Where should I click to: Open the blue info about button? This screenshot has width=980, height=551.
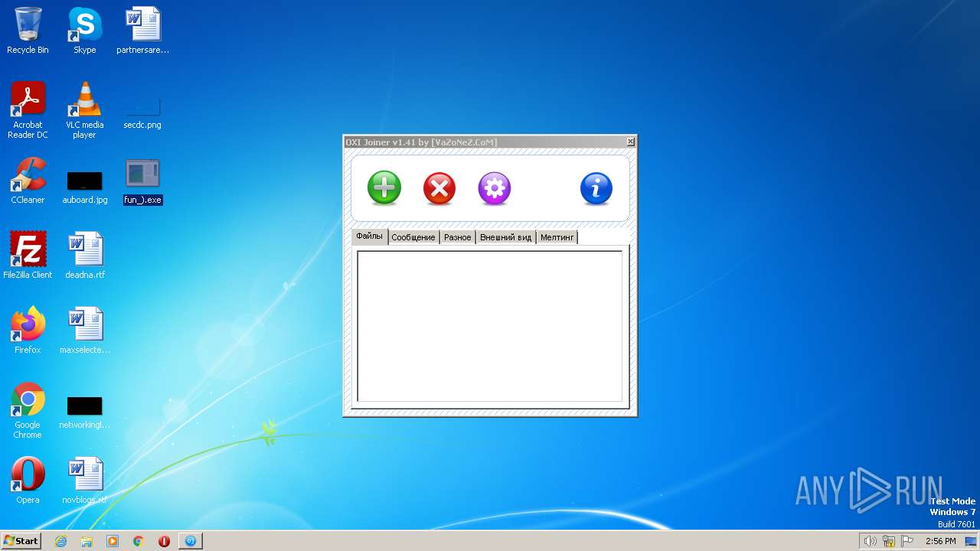pyautogui.click(x=596, y=188)
